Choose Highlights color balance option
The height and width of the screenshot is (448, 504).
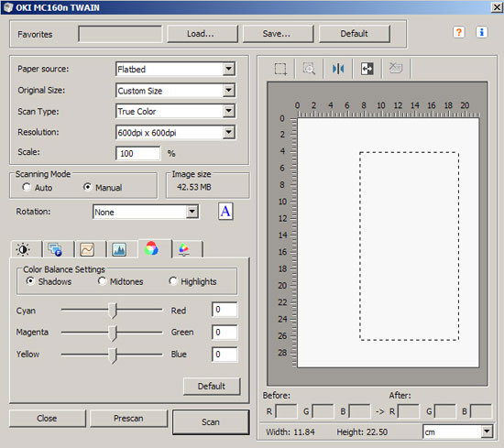(x=173, y=281)
